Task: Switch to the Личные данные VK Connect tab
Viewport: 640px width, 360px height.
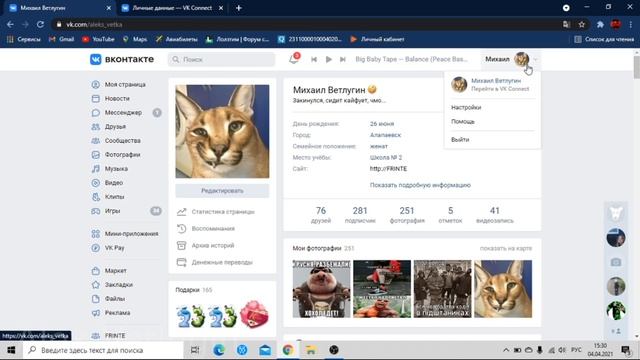Action: (172, 8)
